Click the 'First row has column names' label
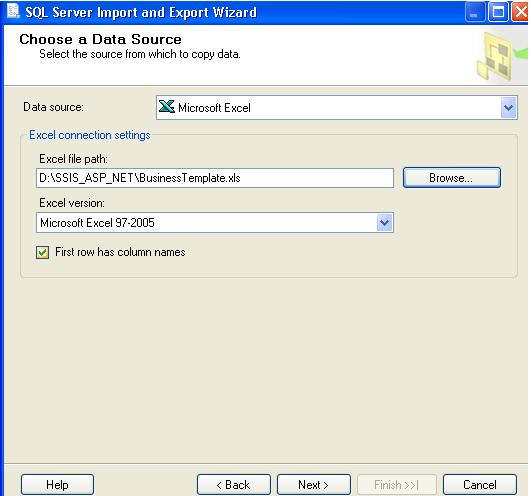This screenshot has width=532, height=496. coord(120,252)
